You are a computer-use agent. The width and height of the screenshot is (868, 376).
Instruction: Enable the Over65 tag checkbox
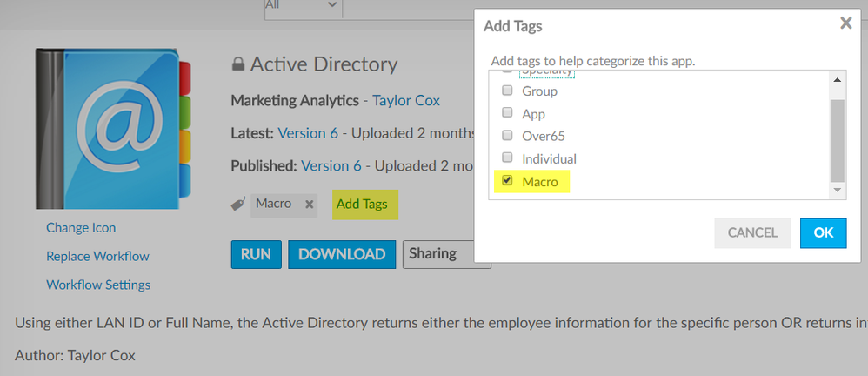[508, 136]
